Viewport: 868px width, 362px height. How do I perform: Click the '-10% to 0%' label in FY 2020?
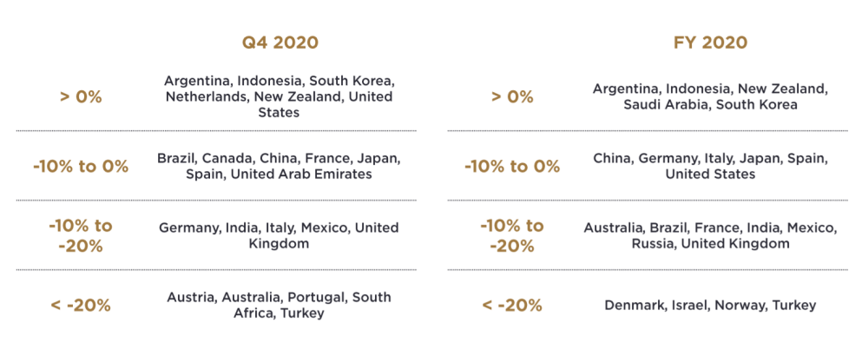pyautogui.click(x=512, y=166)
